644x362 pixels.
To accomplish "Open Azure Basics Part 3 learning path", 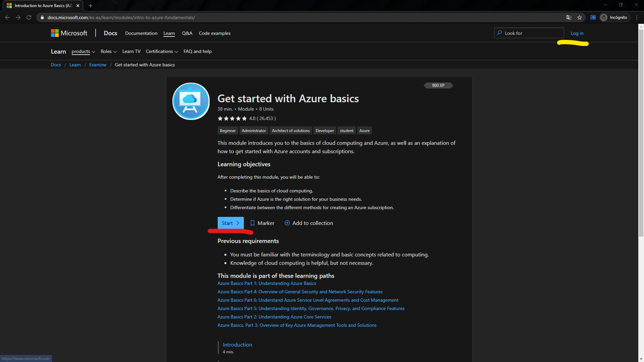I will (x=297, y=325).
